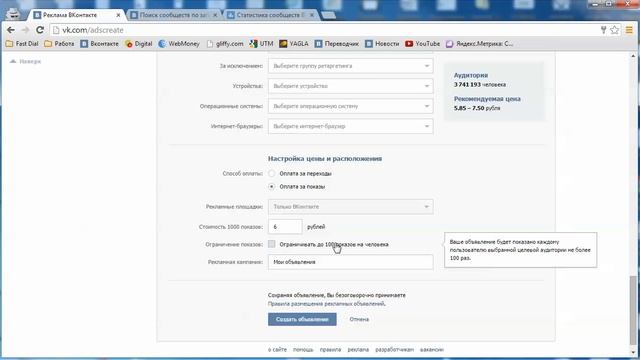
Task: Open Интернет-браузеры dropdown
Action: pyautogui.click(x=351, y=126)
